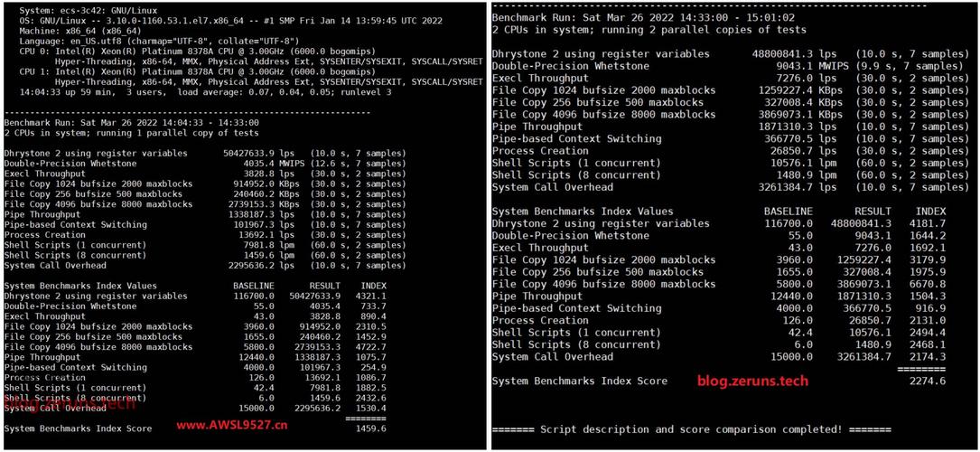This screenshot has width=980, height=452.
Task: Click 'running 2 parallel copies of tests' line
Action: 649,30
